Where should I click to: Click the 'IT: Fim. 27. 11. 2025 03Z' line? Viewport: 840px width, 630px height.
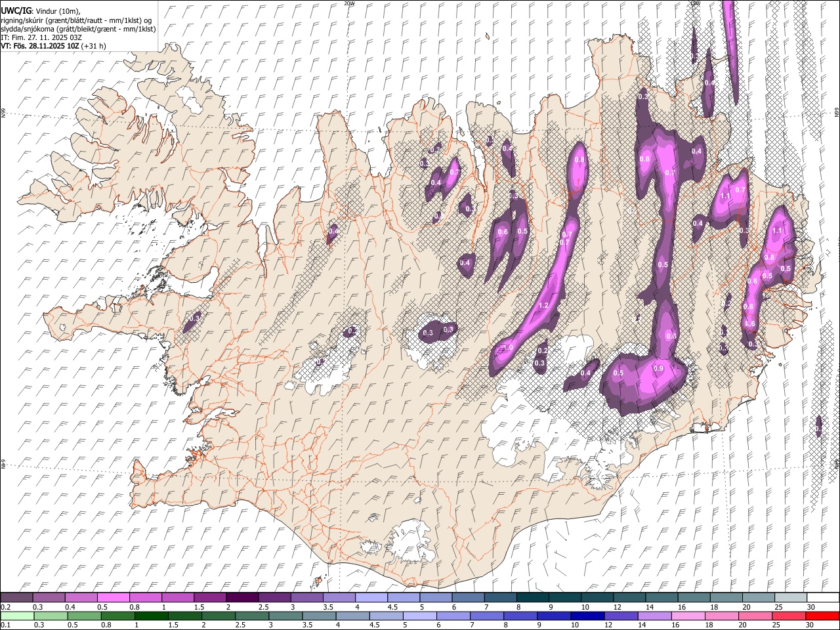pos(41,37)
